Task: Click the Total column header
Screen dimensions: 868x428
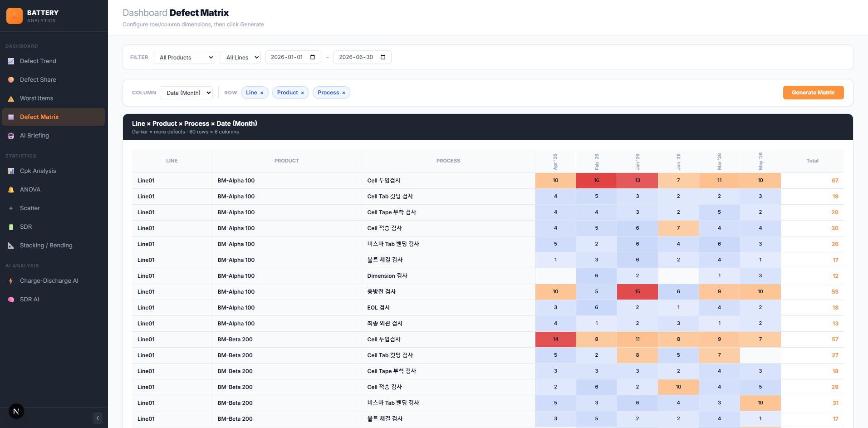Action: click(x=812, y=161)
